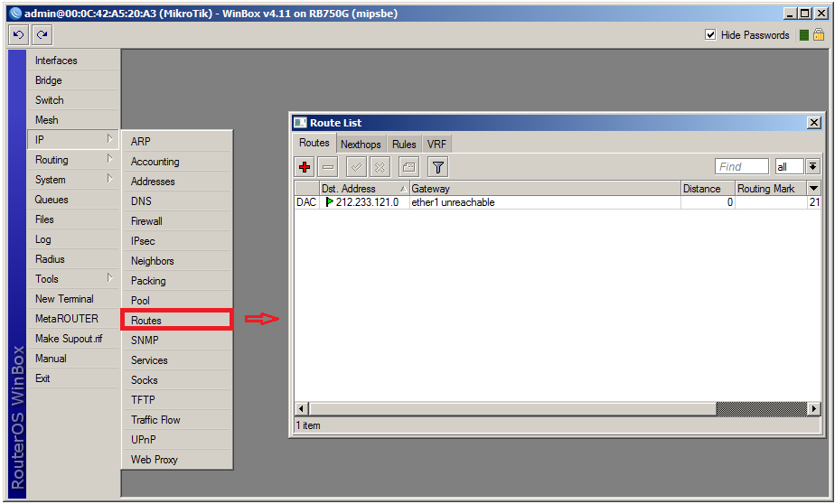Expand the column selector arrow in table header
This screenshot has width=835, height=504.
coord(813,189)
